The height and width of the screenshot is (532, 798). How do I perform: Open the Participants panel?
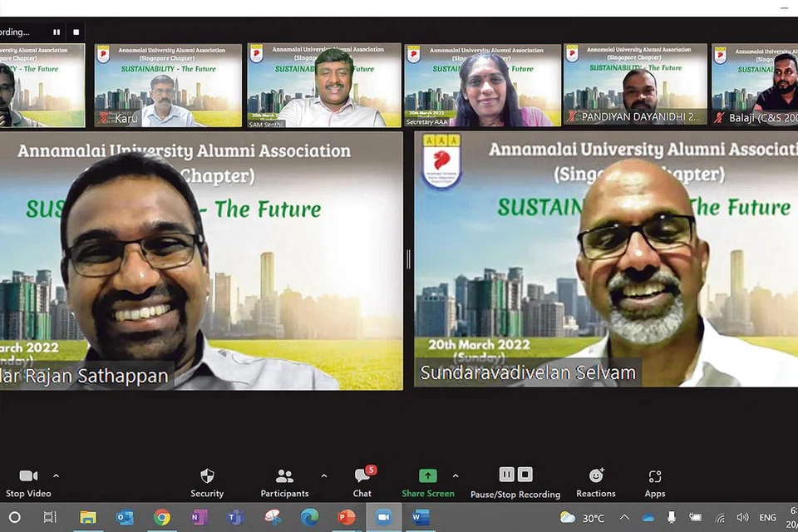[x=284, y=476]
